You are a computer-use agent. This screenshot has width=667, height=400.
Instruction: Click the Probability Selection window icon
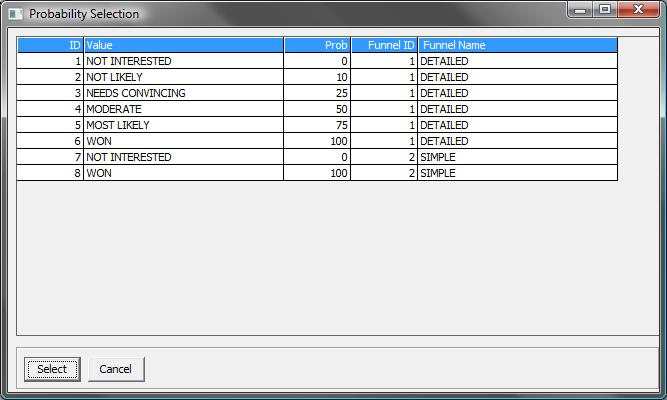(15, 14)
